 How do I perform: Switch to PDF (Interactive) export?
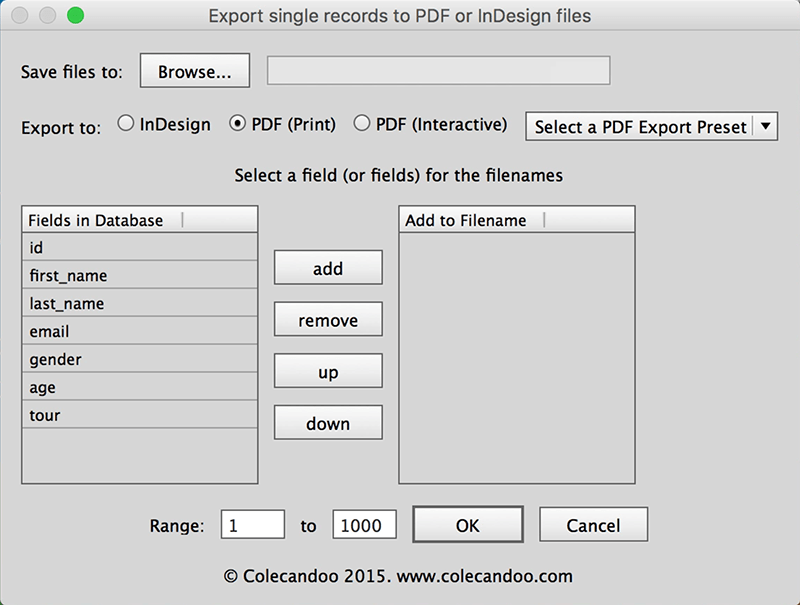click(x=360, y=124)
